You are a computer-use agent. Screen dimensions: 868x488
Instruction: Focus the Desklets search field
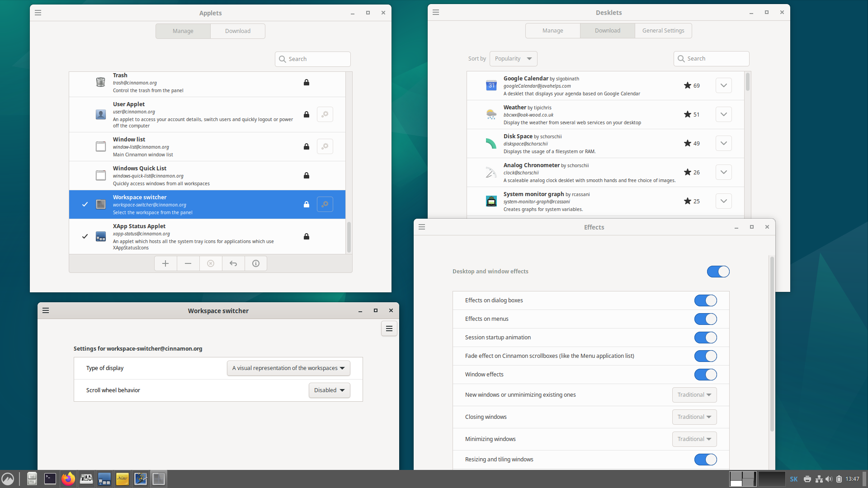pyautogui.click(x=712, y=59)
